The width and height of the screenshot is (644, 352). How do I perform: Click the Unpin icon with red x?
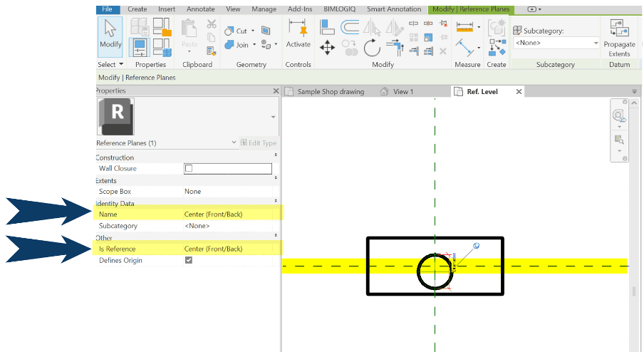coord(443,24)
